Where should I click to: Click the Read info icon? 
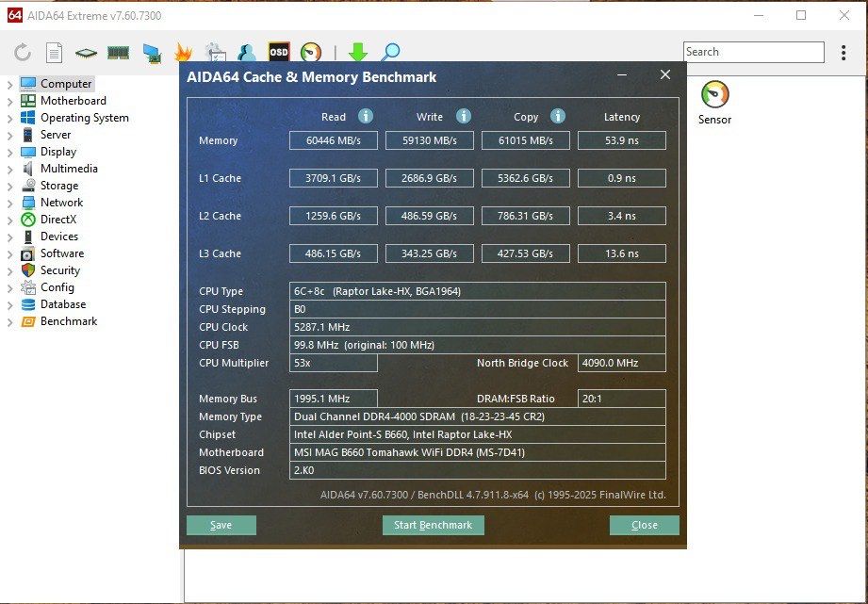(x=366, y=116)
